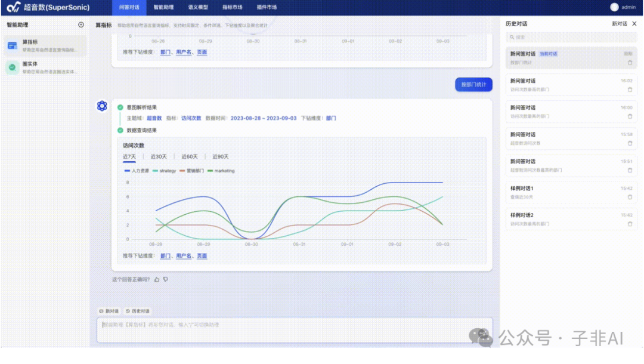
Task: Select the 圈实体 assistant icon in sidebar
Action: (13, 67)
